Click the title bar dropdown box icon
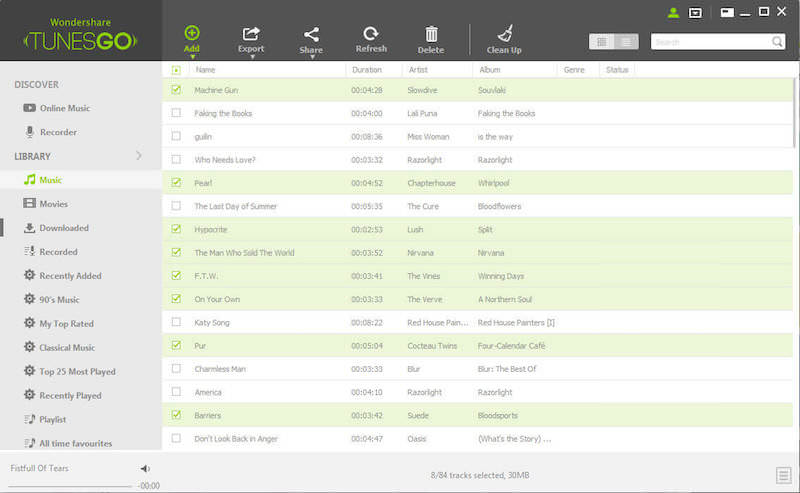Viewport: 800px width, 493px height. coord(695,13)
